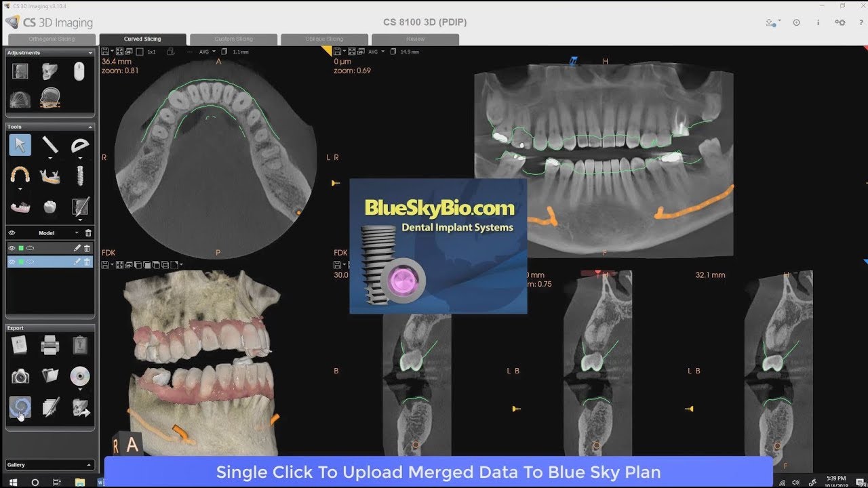This screenshot has height=488, width=868.
Task: Click the printer export icon
Action: (x=50, y=346)
